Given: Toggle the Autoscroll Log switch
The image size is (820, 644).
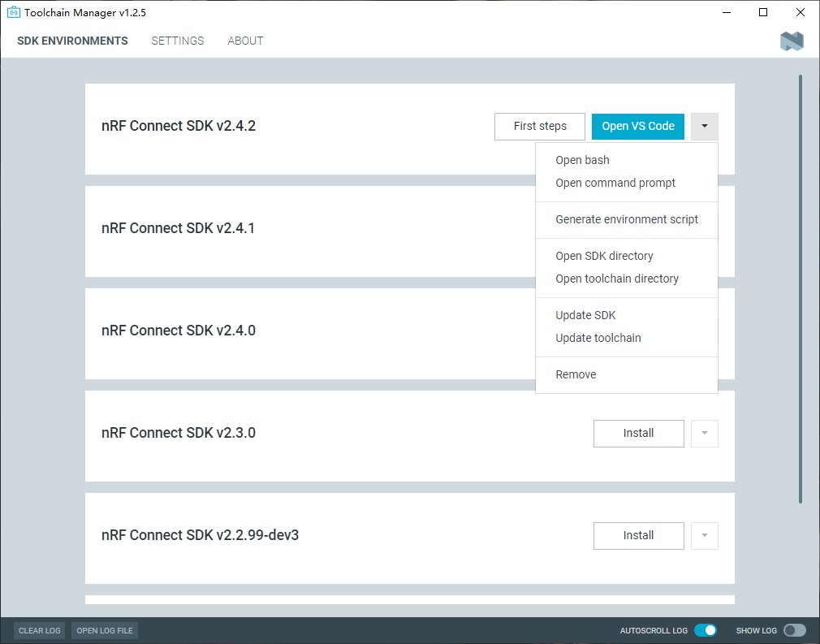Looking at the screenshot, I should click(705, 630).
